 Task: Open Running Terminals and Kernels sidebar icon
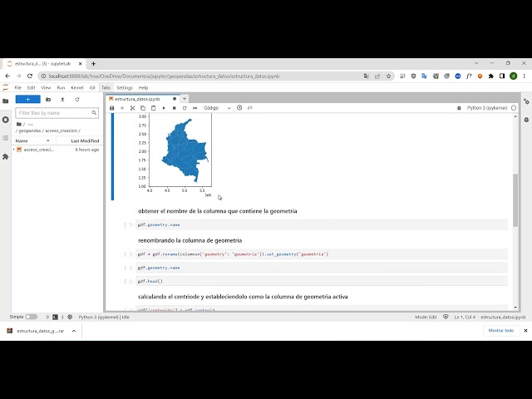tap(6, 120)
